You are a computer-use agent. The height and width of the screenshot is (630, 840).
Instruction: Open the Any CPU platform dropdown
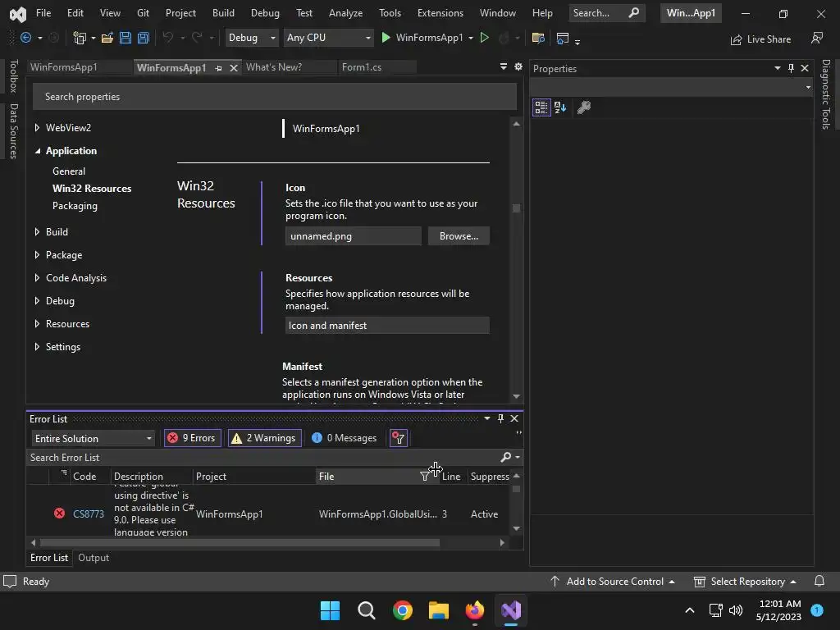point(328,38)
